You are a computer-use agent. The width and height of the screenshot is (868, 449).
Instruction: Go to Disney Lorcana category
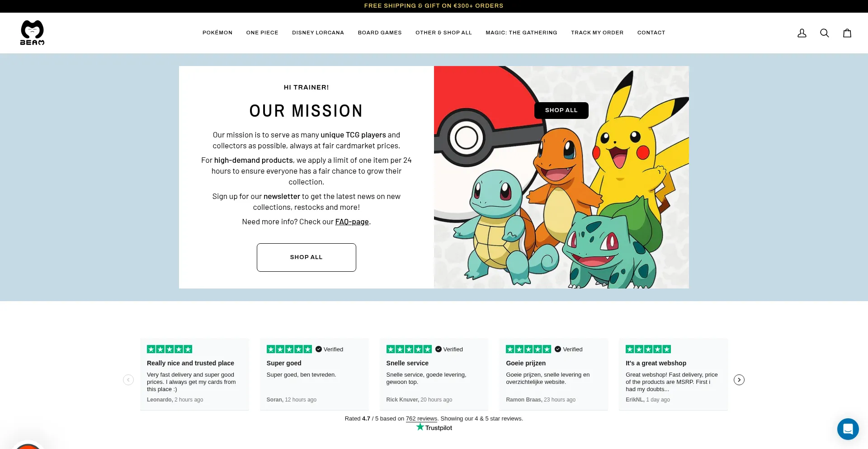tap(318, 33)
